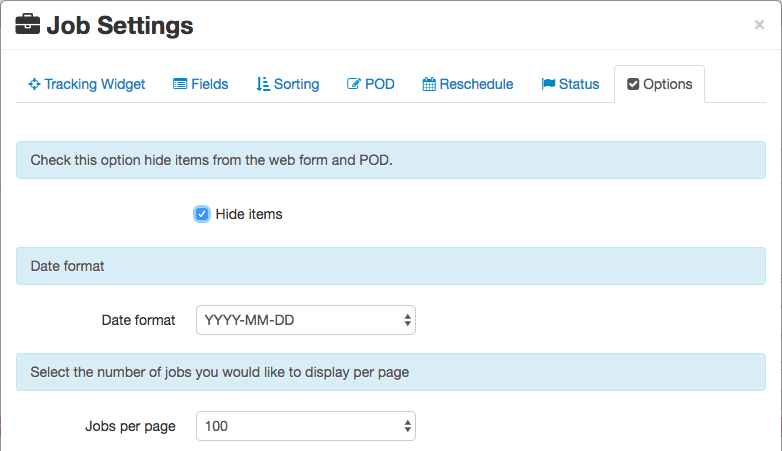Open the Reschedule tab
Image resolution: width=782 pixels, height=451 pixels.
[x=468, y=84]
